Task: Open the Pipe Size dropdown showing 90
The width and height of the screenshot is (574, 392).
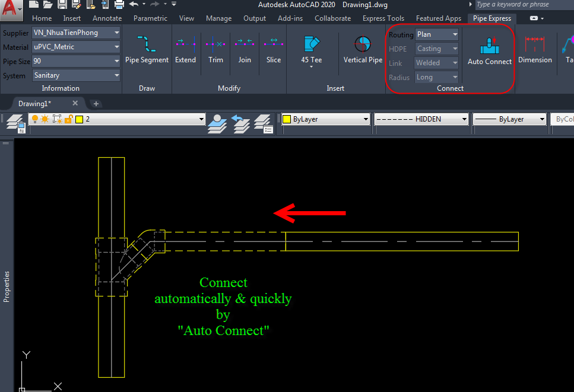Action: pos(76,61)
